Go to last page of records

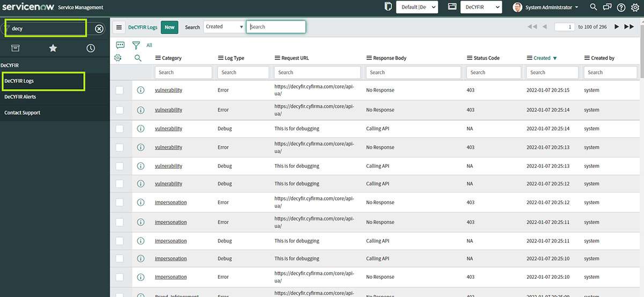point(630,27)
